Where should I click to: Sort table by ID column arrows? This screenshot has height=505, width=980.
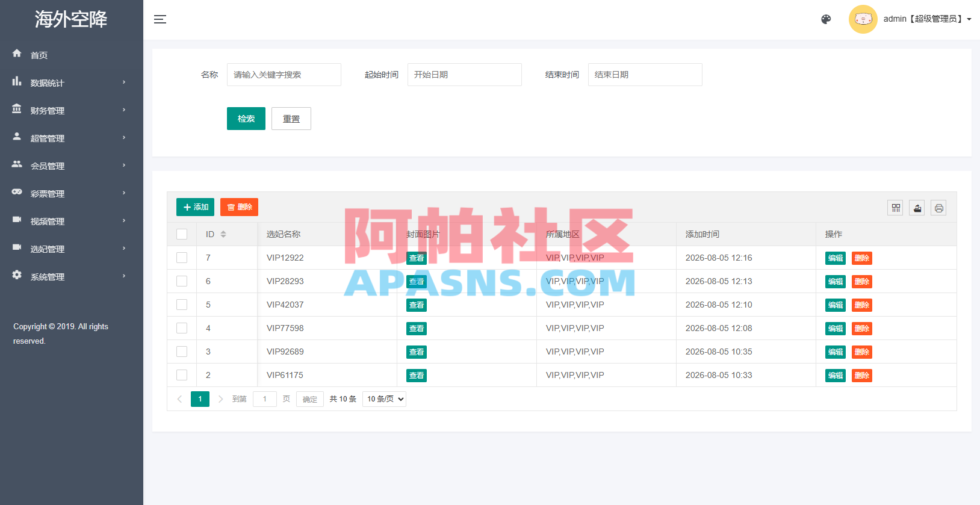(x=223, y=234)
